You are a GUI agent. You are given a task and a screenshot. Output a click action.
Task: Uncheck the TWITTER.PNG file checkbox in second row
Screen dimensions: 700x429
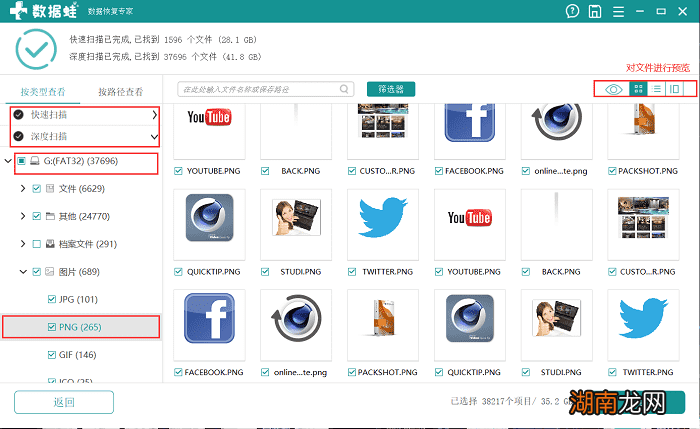point(352,271)
